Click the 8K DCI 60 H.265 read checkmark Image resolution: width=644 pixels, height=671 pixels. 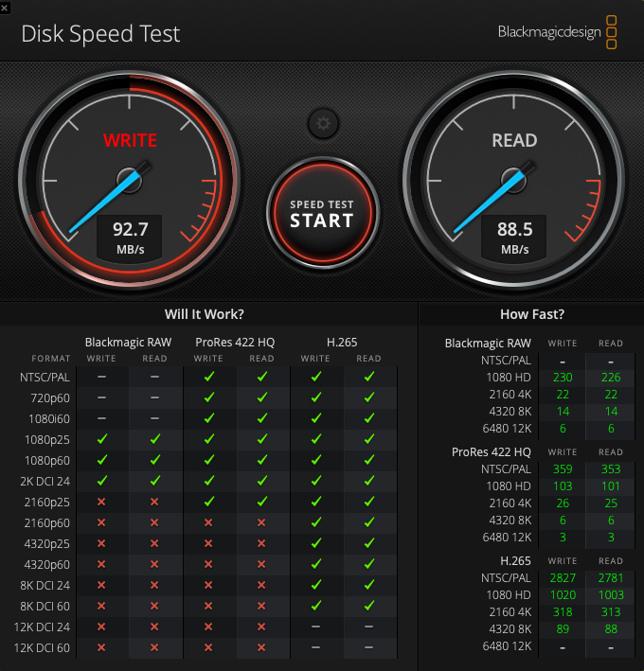[369, 606]
